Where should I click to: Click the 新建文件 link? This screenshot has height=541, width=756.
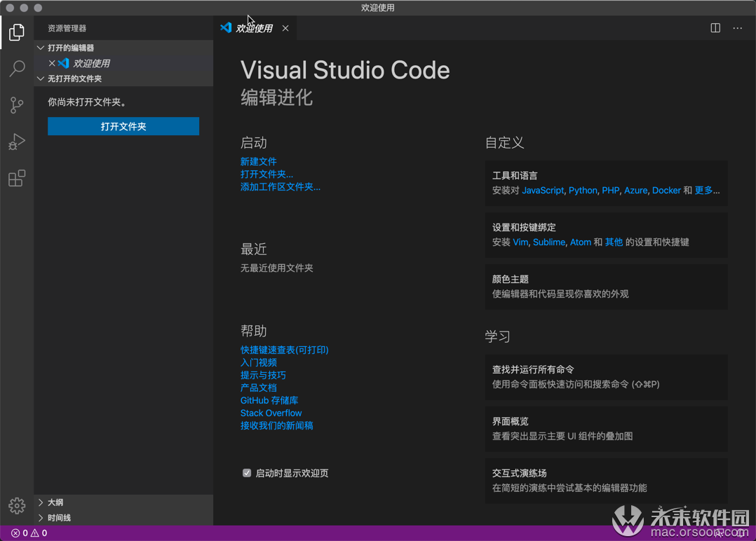point(258,161)
